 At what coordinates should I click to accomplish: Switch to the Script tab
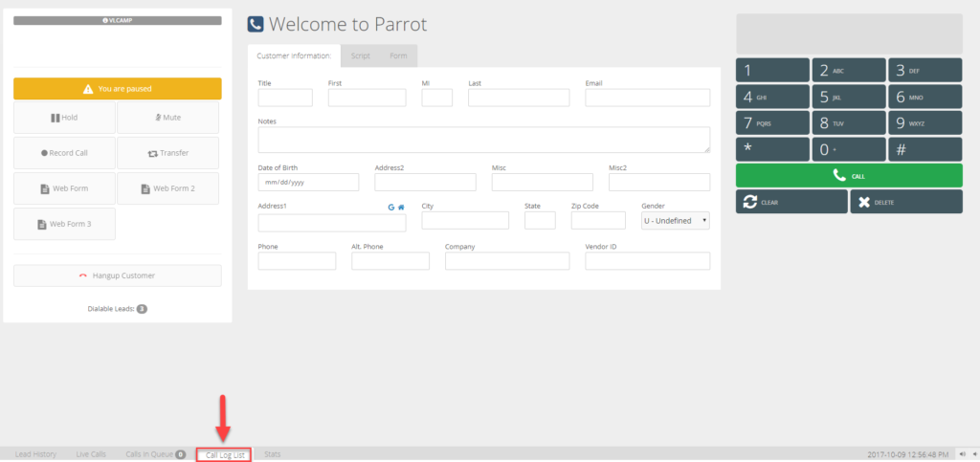tap(361, 55)
